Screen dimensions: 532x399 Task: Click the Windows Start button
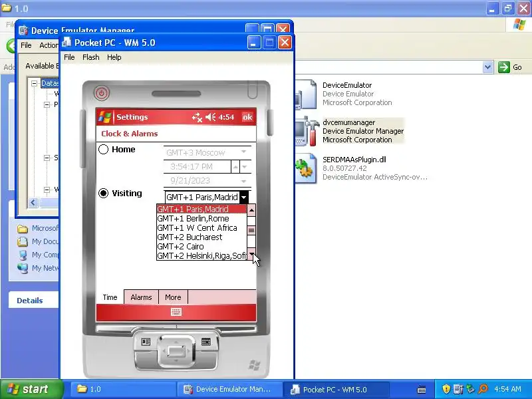click(x=32, y=389)
